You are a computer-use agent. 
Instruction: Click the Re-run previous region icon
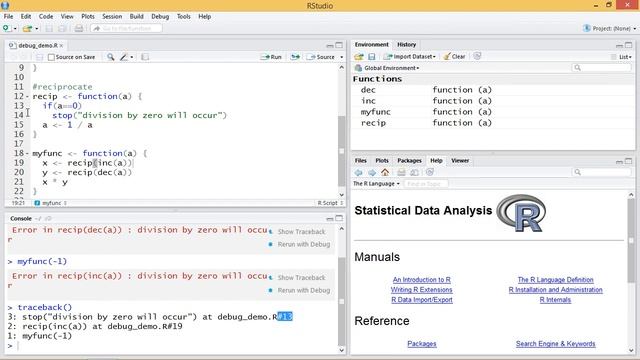pos(295,57)
